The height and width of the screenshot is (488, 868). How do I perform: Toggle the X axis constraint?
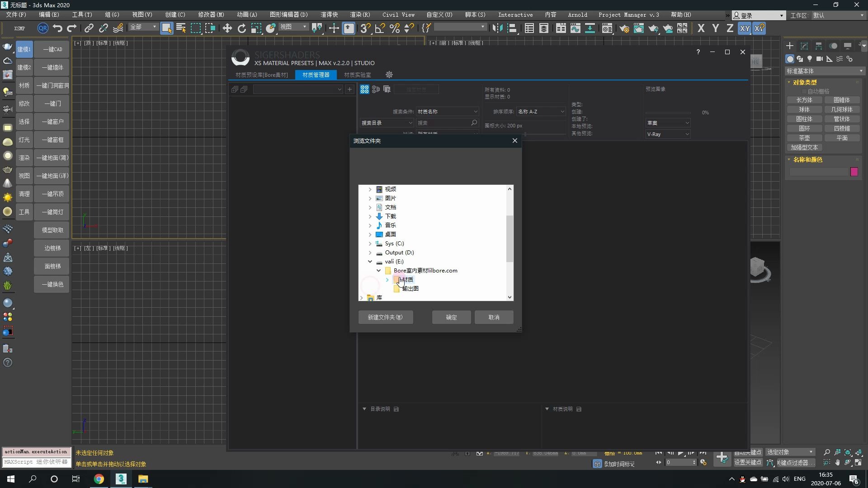coord(701,28)
